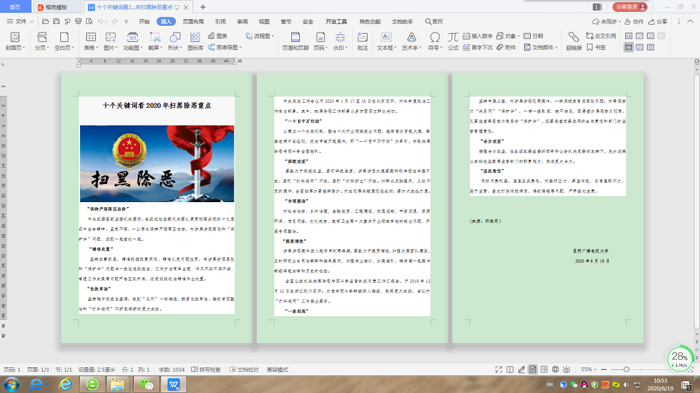Switch to web layout view icon
This screenshot has width=700, height=393.
click(x=555, y=369)
